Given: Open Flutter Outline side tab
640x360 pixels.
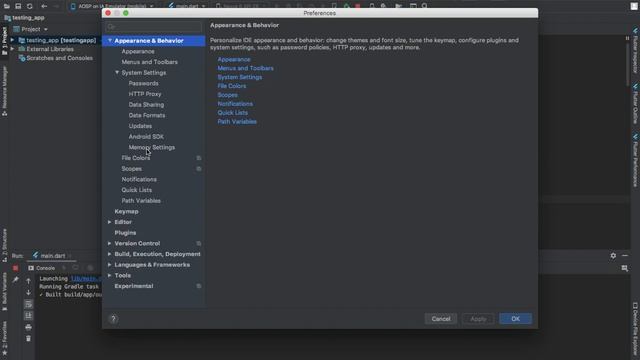Looking at the screenshot, I should click(x=636, y=104).
